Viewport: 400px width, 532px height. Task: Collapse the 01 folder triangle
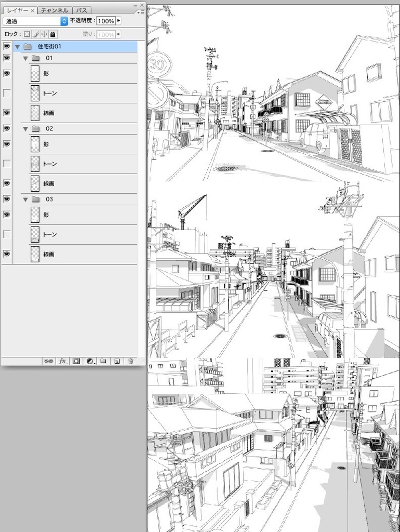25,58
